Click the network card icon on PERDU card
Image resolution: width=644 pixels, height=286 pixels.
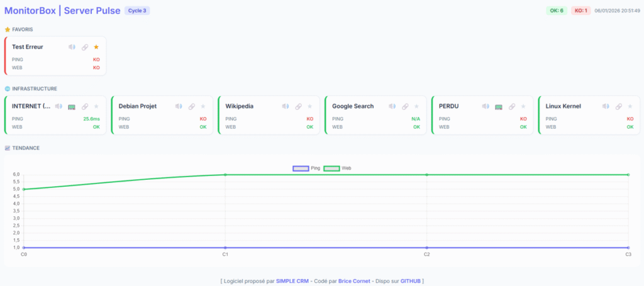click(x=499, y=106)
